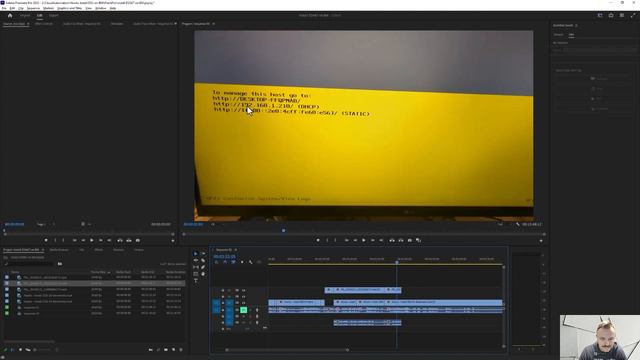Open the File menu
640x360 pixels.
(4, 8)
